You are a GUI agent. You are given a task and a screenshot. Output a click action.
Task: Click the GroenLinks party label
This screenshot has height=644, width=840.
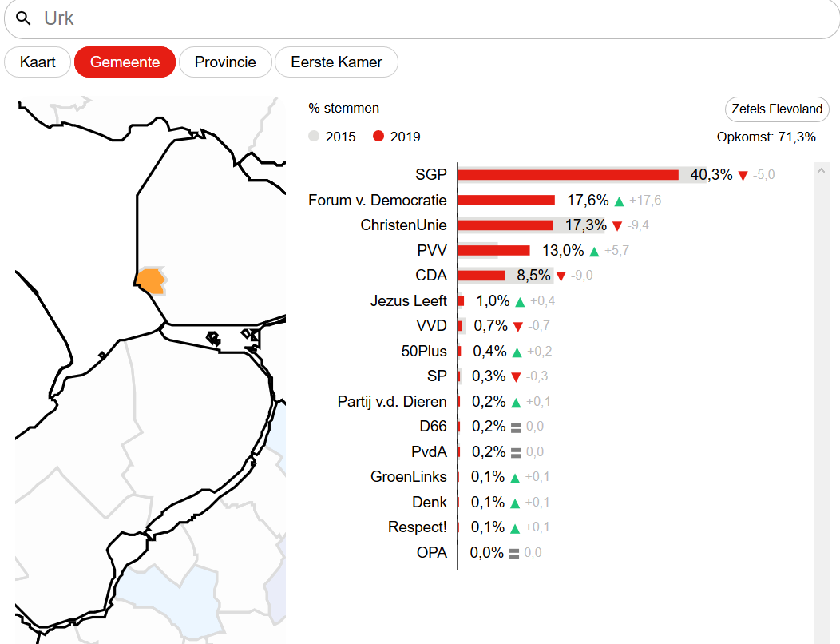click(408, 477)
